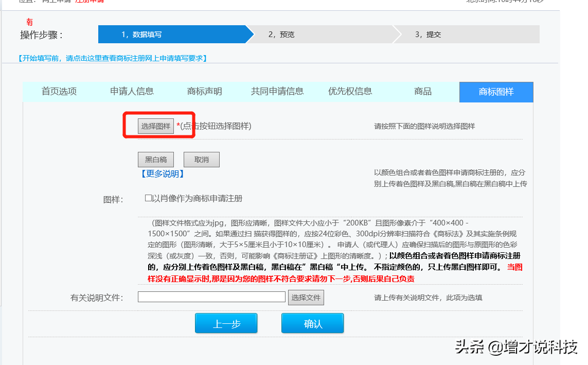This screenshot has width=588, height=365.
Task: Select the 商标声明 tab
Action: 204,92
